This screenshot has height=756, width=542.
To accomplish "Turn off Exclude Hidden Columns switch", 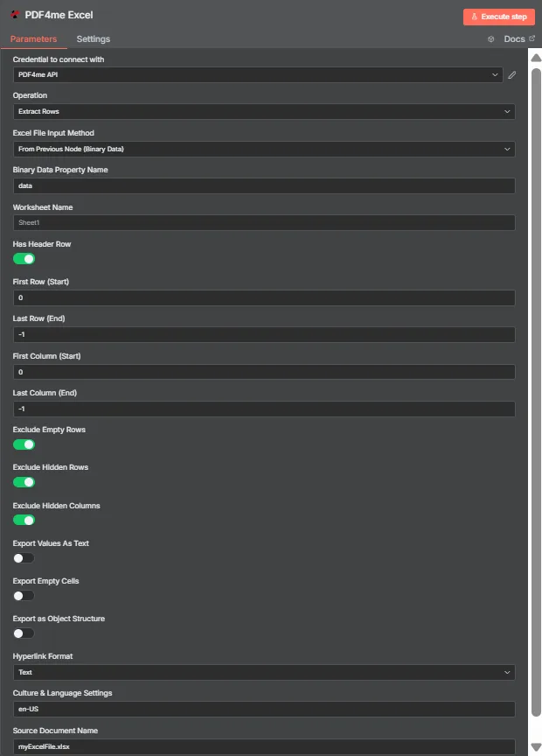I will tap(24, 521).
